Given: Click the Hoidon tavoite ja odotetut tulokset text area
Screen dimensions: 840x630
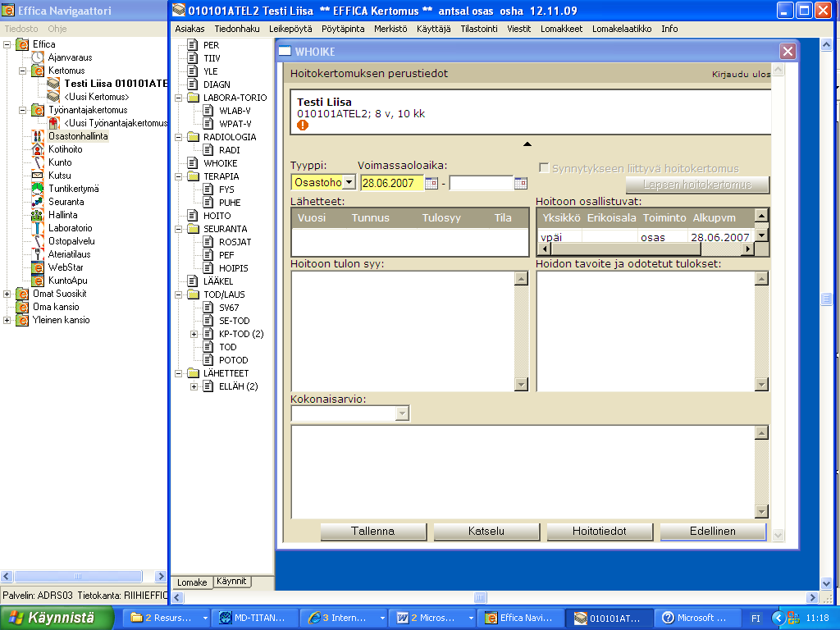Looking at the screenshot, I should [x=646, y=331].
